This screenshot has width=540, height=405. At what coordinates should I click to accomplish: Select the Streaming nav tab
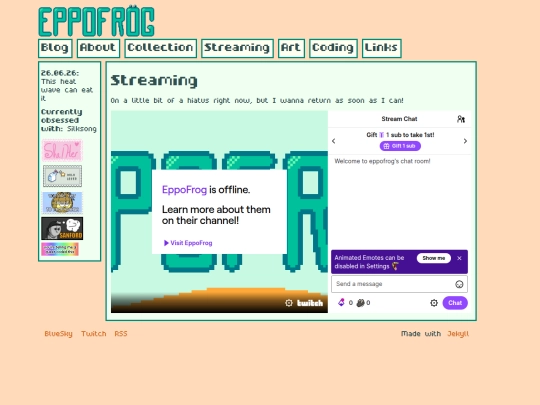tap(237, 48)
